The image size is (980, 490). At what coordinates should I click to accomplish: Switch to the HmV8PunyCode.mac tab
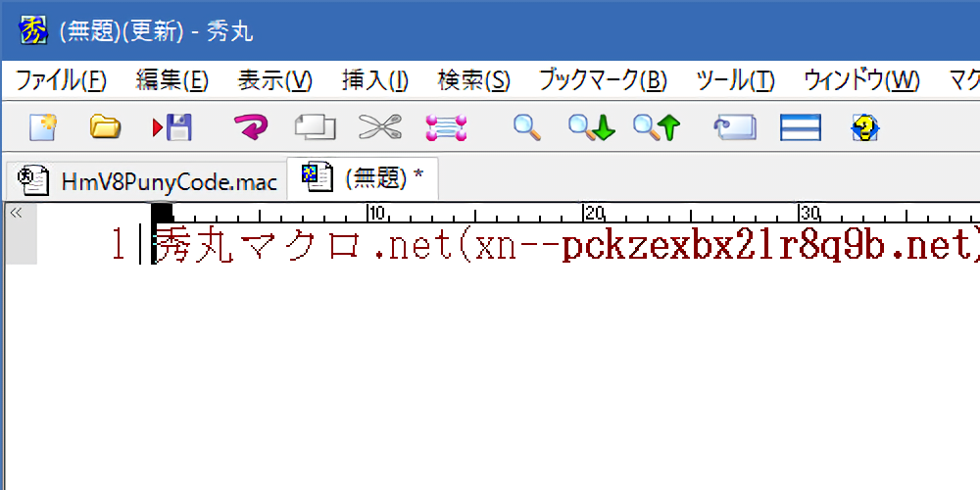coord(149,180)
